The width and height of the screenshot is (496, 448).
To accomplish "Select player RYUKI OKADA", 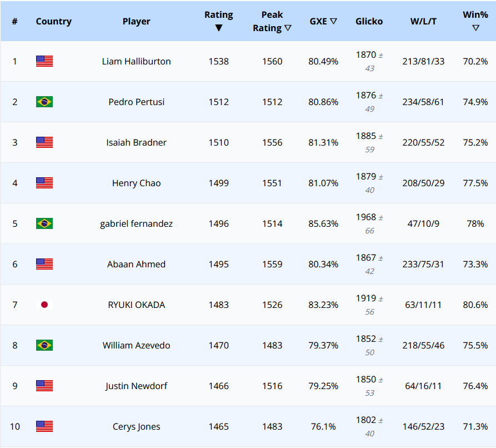I will tap(136, 305).
